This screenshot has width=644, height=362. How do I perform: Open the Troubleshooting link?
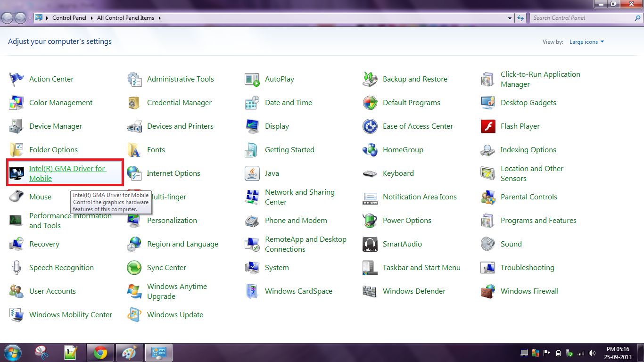(528, 268)
